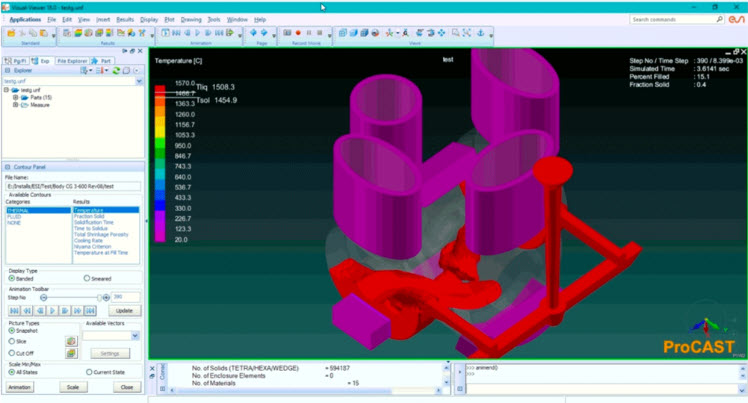Viewport: 748px width, 403px height.
Task: Click the Slice settings icon in Picture Types
Action: 71,341
